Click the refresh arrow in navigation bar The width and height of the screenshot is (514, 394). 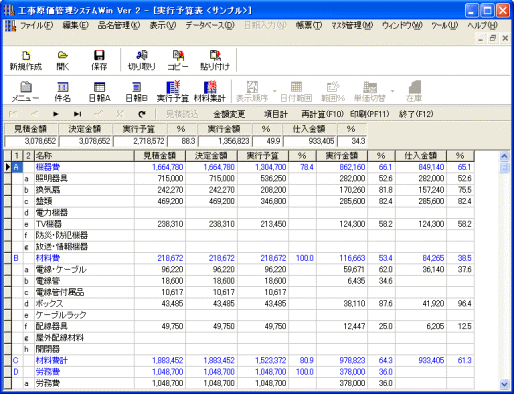tap(142, 114)
